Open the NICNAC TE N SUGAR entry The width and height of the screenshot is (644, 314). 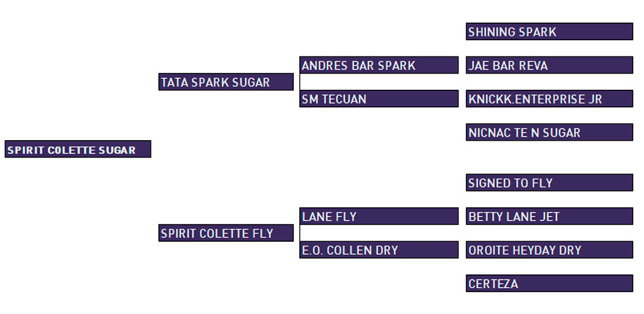pyautogui.click(x=549, y=132)
